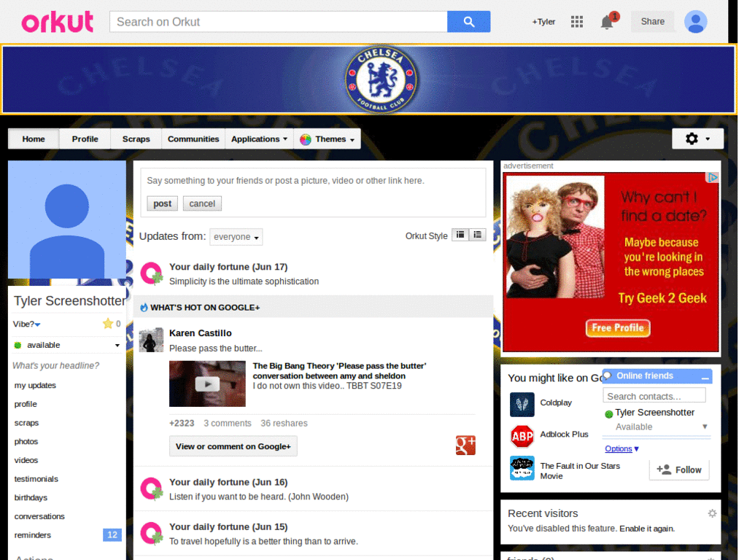Click the Jun 16 fortune icon
Viewport: 747px width, 560px height.
[x=152, y=489]
